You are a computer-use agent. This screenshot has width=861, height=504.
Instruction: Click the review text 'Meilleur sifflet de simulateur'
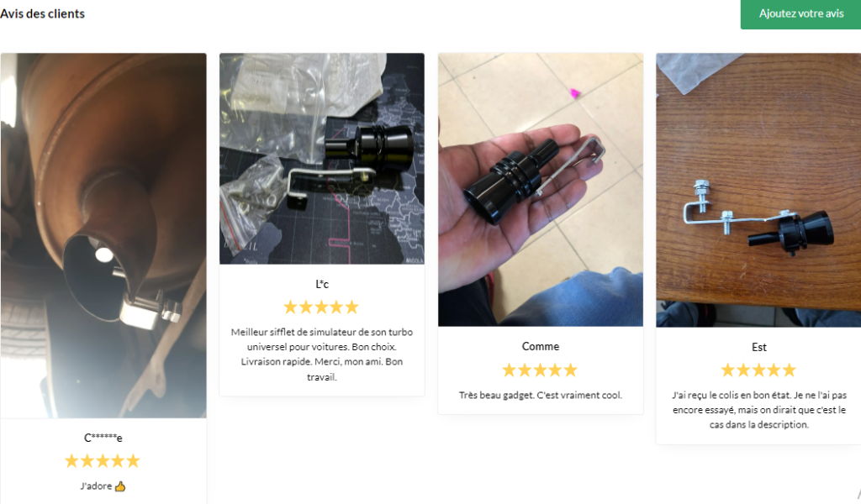point(322,354)
